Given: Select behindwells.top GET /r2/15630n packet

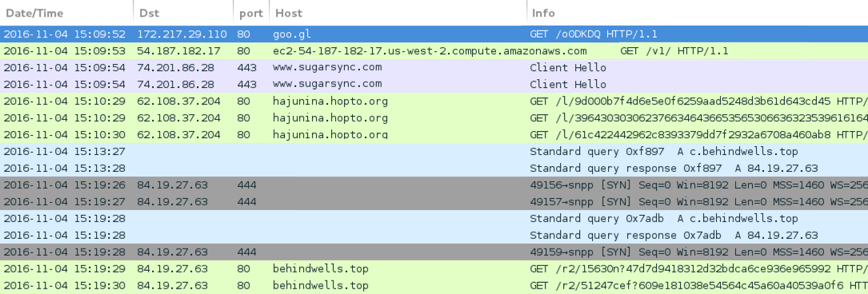Looking at the screenshot, I should (x=434, y=268).
